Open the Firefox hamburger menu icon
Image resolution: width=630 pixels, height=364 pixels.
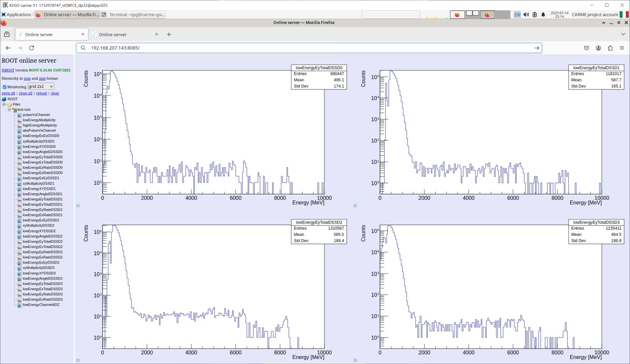coord(622,48)
